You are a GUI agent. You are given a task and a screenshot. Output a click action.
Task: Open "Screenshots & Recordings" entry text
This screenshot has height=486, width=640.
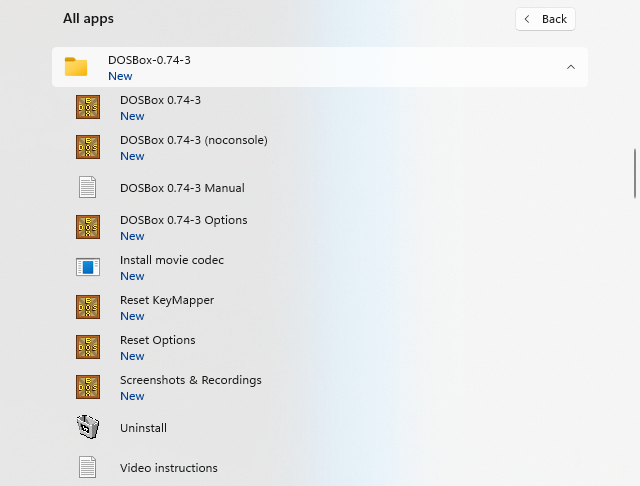pos(191,380)
